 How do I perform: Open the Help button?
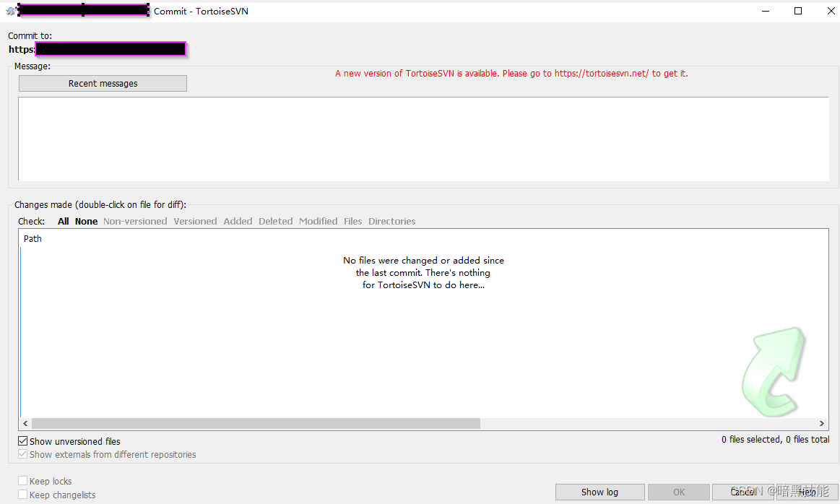pyautogui.click(x=807, y=492)
